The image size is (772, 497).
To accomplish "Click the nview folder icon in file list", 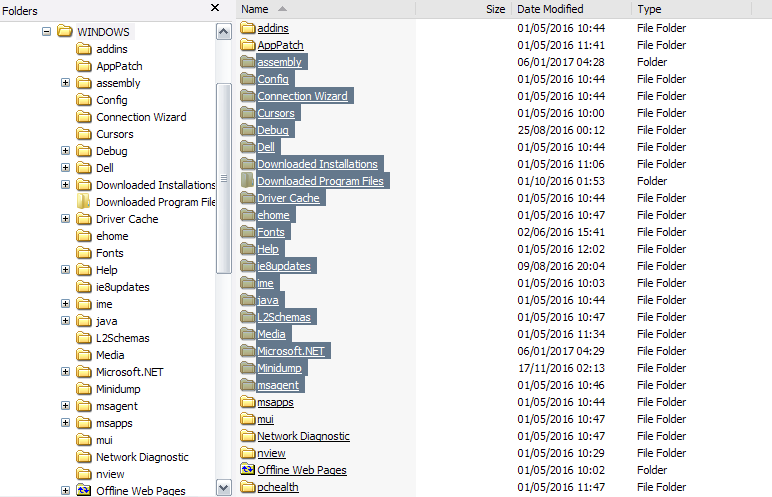I will [248, 453].
